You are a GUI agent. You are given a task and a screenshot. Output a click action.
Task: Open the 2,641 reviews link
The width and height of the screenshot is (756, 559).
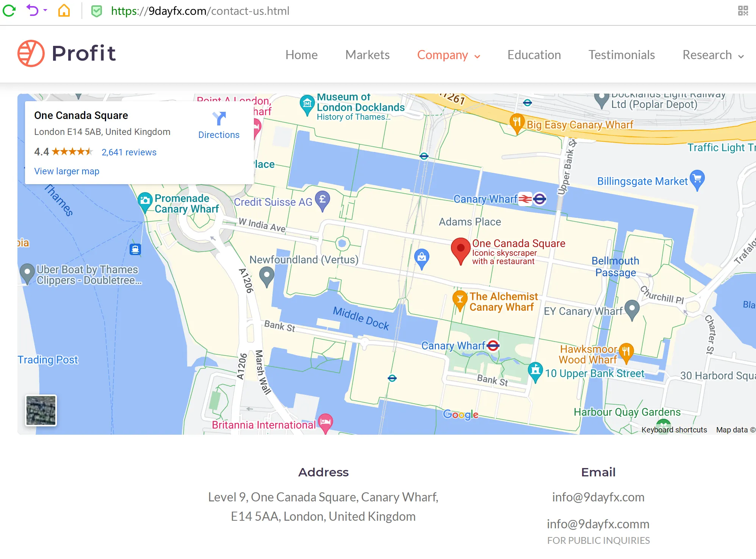coord(129,152)
